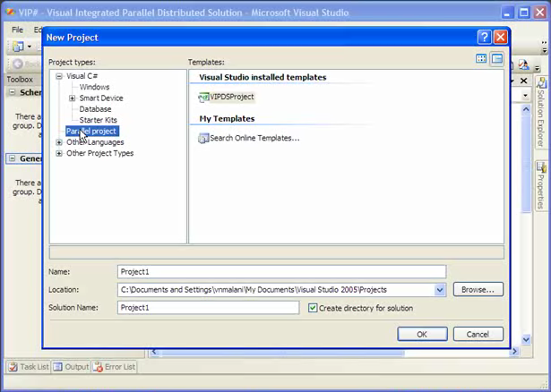Viewport: 551px width, 392px height.
Task: Open help for New Project dialog
Action: [x=484, y=37]
